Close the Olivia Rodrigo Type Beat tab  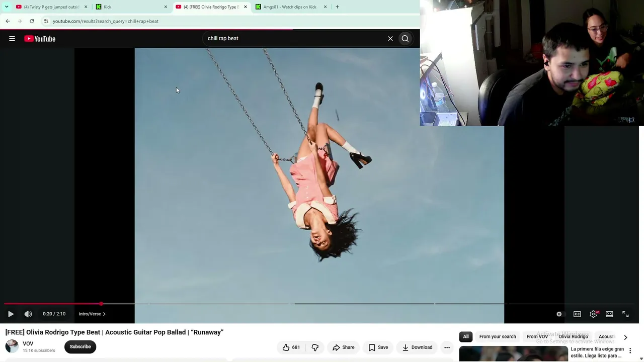246,7
